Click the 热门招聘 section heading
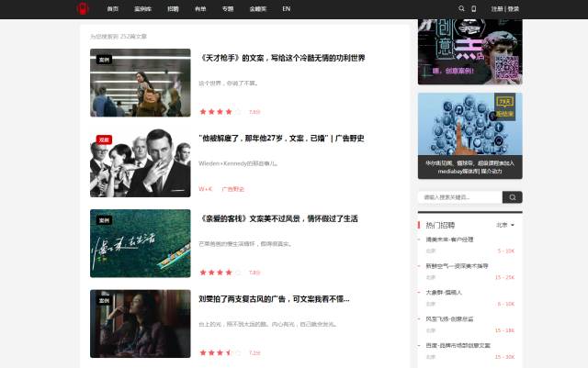588x368 pixels. pos(440,225)
